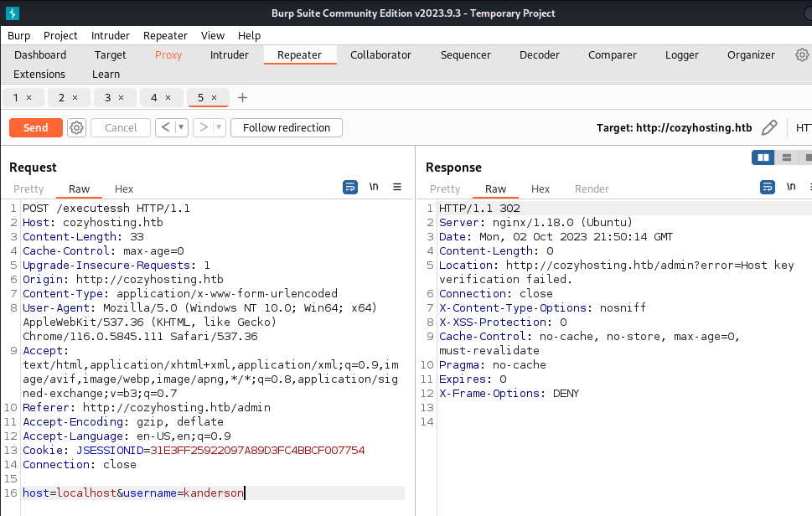
Task: Switch to Intruder tool tab
Action: (230, 54)
